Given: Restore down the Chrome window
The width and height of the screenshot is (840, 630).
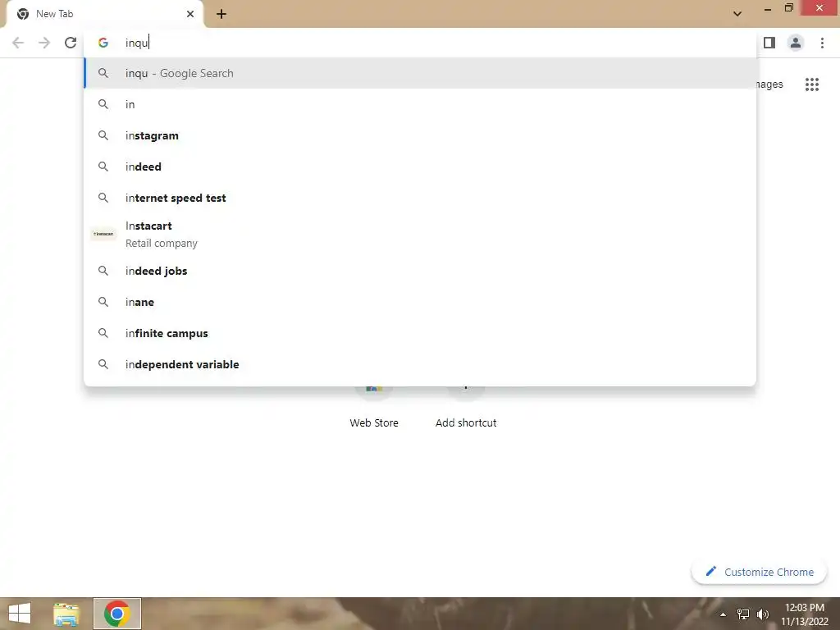Looking at the screenshot, I should tap(788, 8).
